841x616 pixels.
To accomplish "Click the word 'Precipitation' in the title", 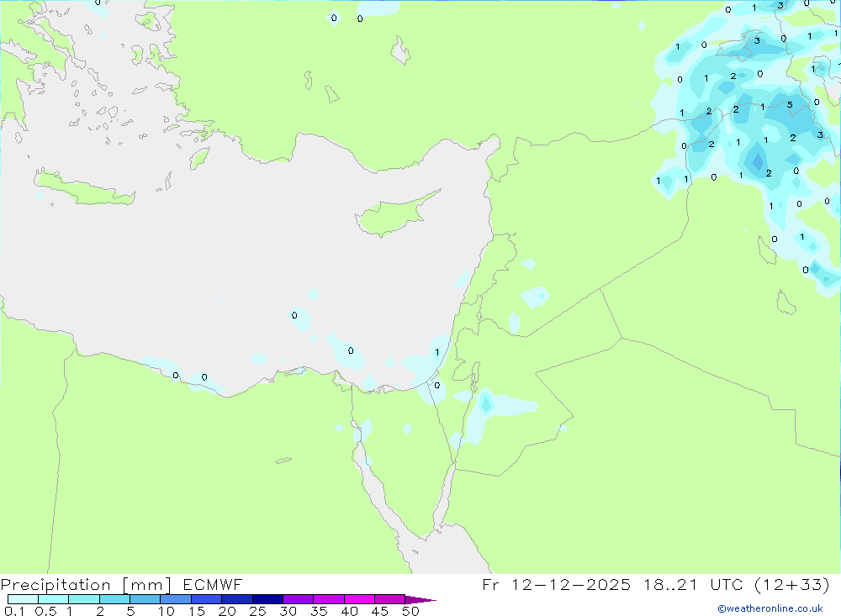I will point(56,585).
